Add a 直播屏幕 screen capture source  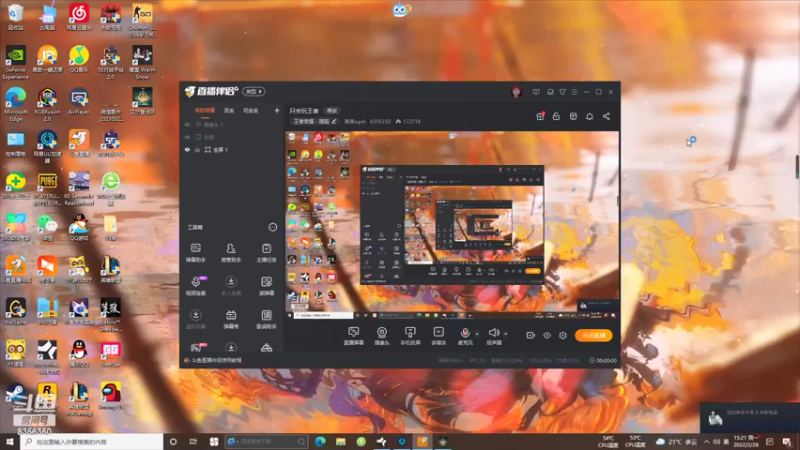tap(354, 336)
